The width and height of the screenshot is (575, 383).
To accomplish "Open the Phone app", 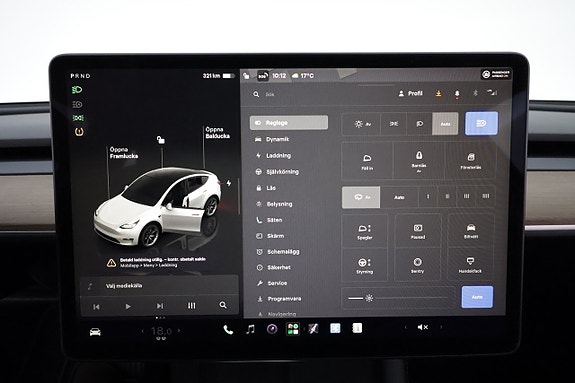I will click(228, 330).
